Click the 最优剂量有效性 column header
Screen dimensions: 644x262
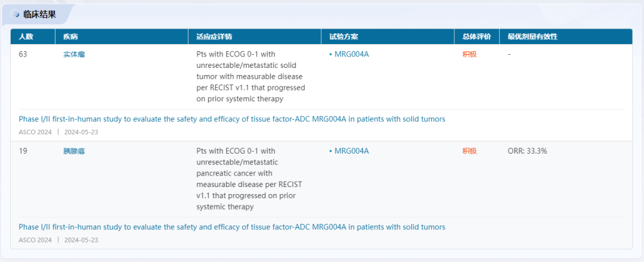tap(532, 37)
